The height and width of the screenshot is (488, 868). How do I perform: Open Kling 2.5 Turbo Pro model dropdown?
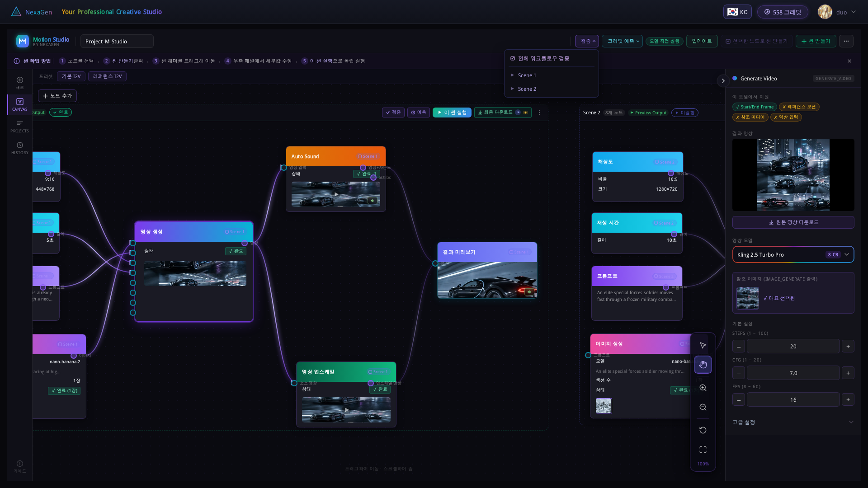[x=793, y=254]
